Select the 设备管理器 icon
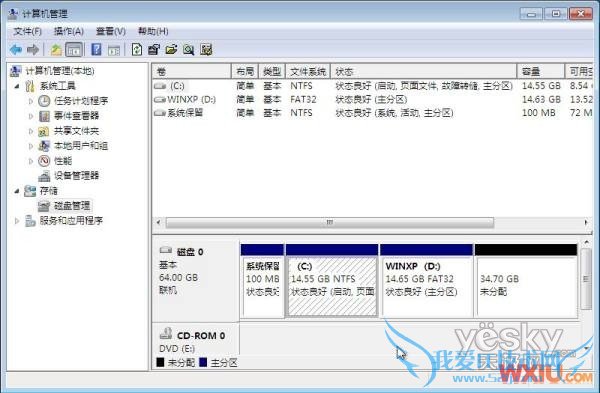Image resolution: width=600 pixels, height=393 pixels. click(x=44, y=176)
